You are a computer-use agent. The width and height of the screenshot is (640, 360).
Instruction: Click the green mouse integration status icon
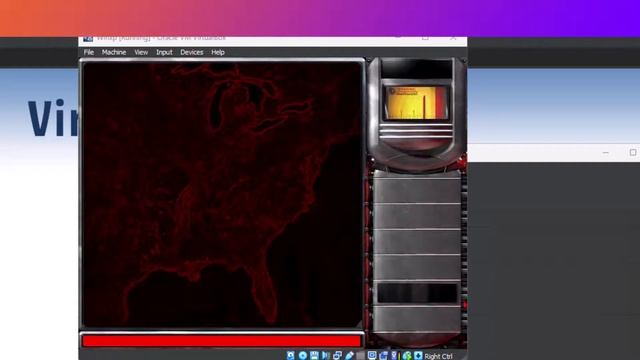[x=407, y=355]
